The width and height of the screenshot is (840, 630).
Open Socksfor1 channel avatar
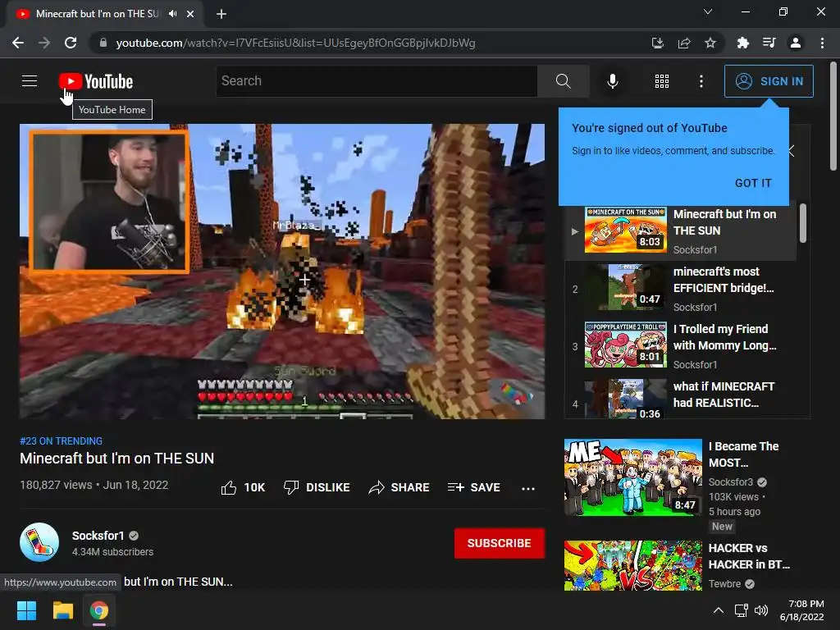pos(39,542)
